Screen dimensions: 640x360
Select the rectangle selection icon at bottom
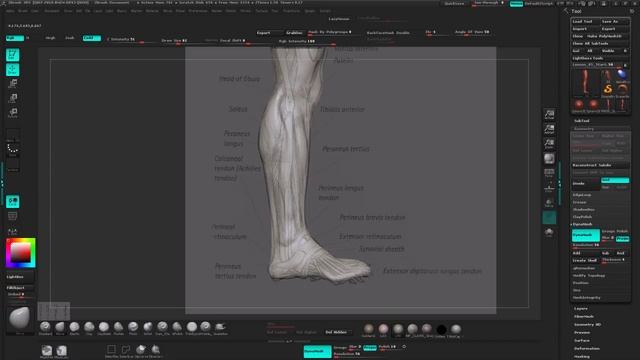click(x=111, y=350)
